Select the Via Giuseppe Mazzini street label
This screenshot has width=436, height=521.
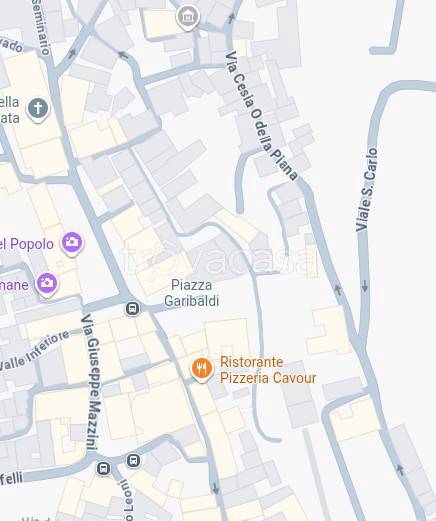pyautogui.click(x=92, y=382)
